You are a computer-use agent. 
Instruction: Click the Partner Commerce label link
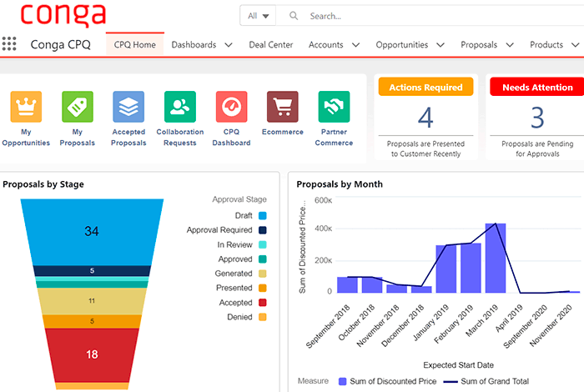(x=334, y=138)
